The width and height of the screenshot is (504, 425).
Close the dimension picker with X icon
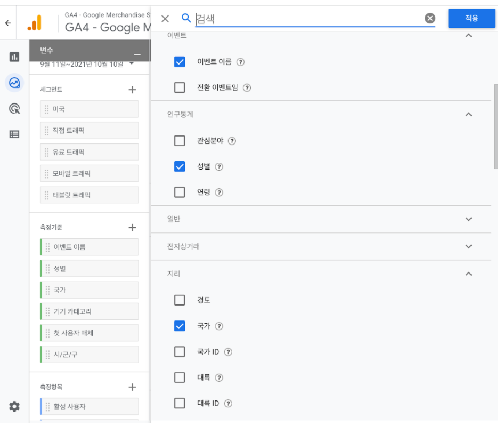pyautogui.click(x=165, y=19)
